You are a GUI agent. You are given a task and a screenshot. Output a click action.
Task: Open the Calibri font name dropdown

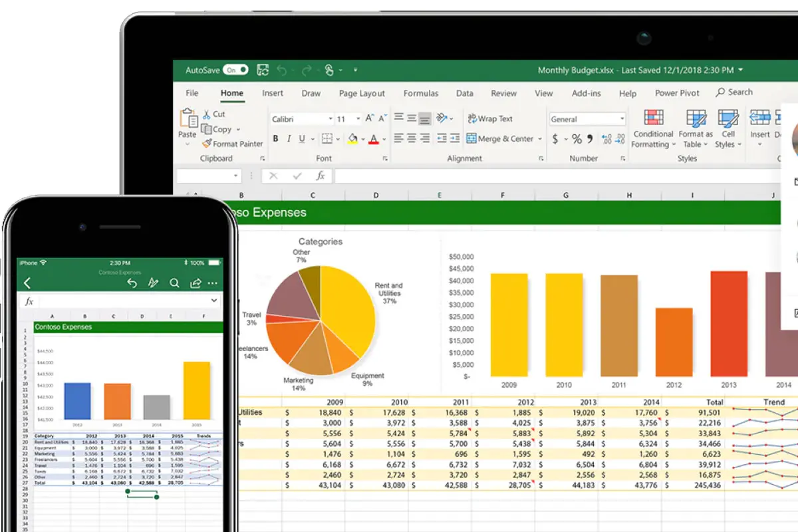[x=330, y=119]
